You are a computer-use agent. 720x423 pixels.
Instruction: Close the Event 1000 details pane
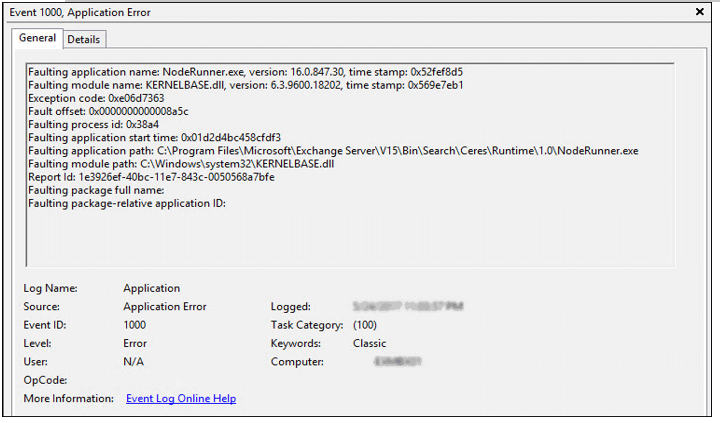(x=698, y=12)
